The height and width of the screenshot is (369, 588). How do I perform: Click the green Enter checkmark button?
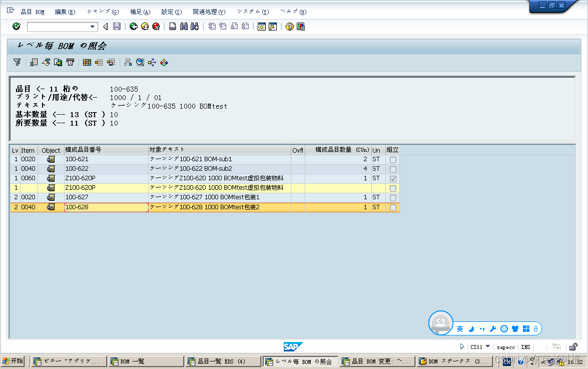coord(16,26)
